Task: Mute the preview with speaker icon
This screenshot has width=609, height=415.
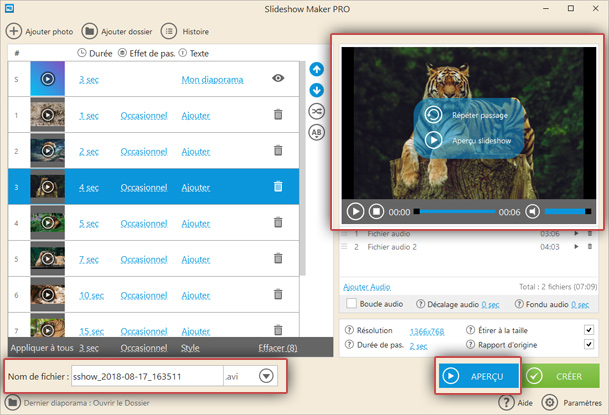Action: (532, 212)
